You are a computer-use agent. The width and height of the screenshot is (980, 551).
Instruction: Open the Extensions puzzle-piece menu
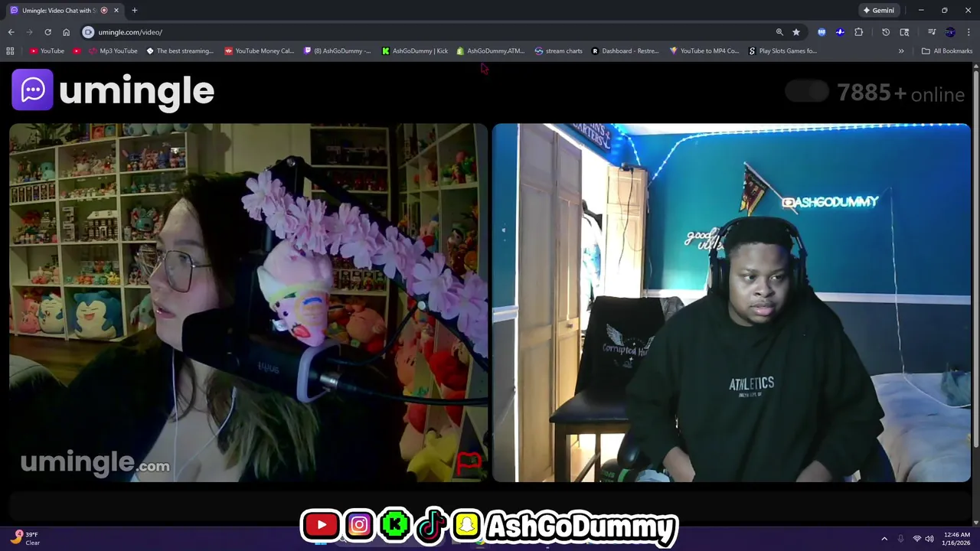pyautogui.click(x=858, y=32)
